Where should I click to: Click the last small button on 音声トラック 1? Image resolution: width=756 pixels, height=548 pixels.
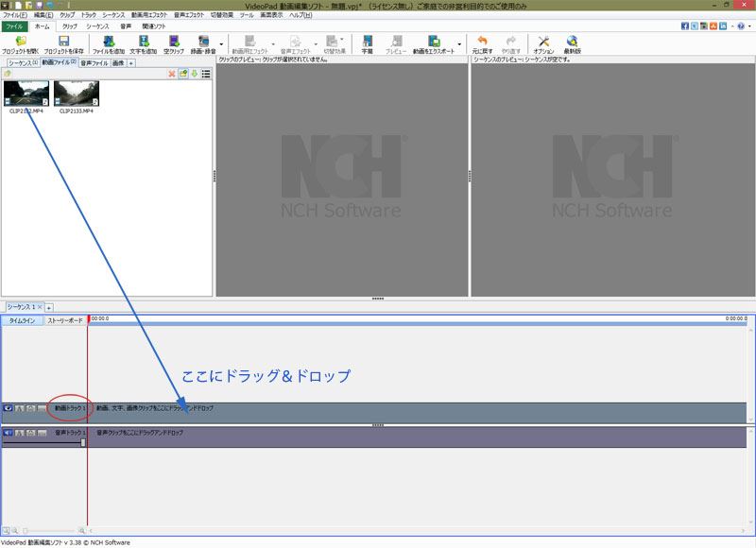click(42, 433)
